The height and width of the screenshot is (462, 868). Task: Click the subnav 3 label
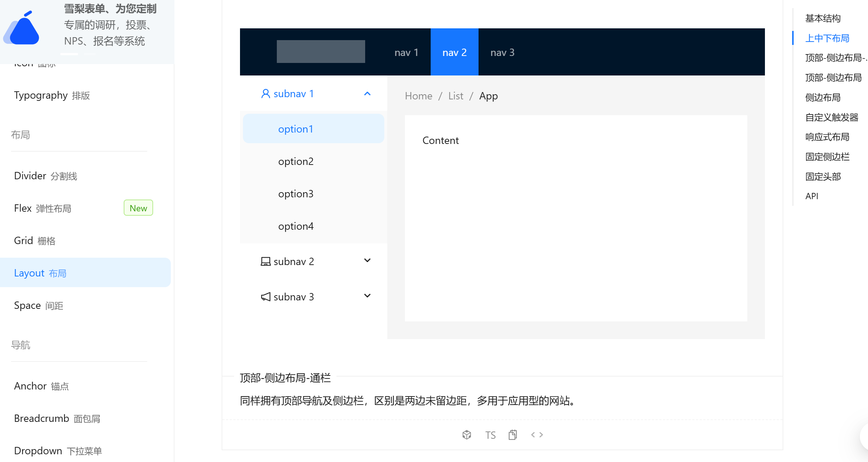294,297
